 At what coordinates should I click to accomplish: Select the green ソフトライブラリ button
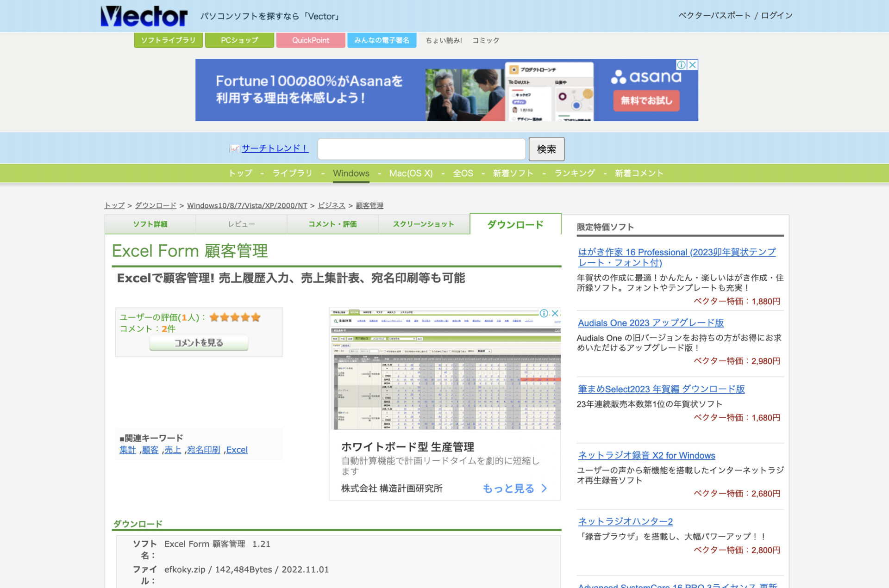pos(168,40)
